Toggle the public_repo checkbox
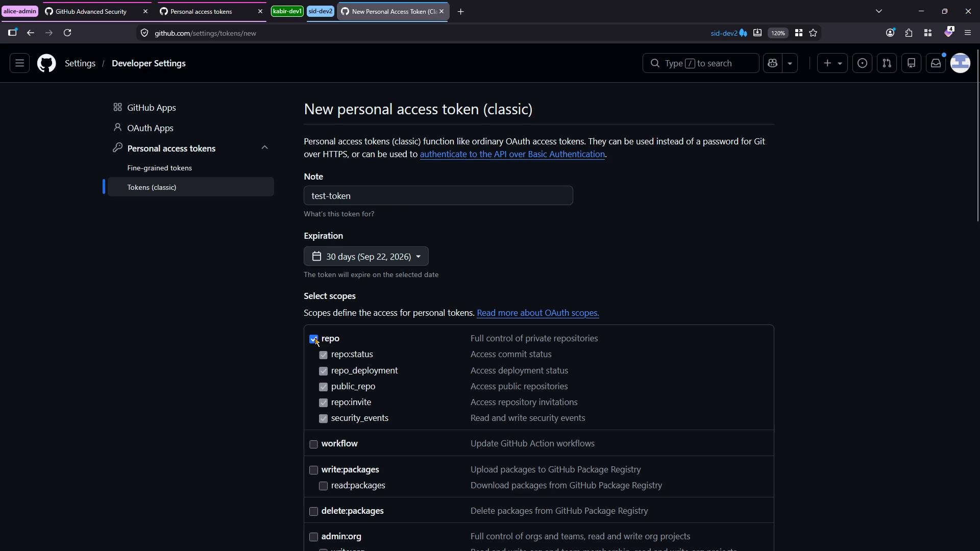This screenshot has height=551, width=980. [x=323, y=387]
